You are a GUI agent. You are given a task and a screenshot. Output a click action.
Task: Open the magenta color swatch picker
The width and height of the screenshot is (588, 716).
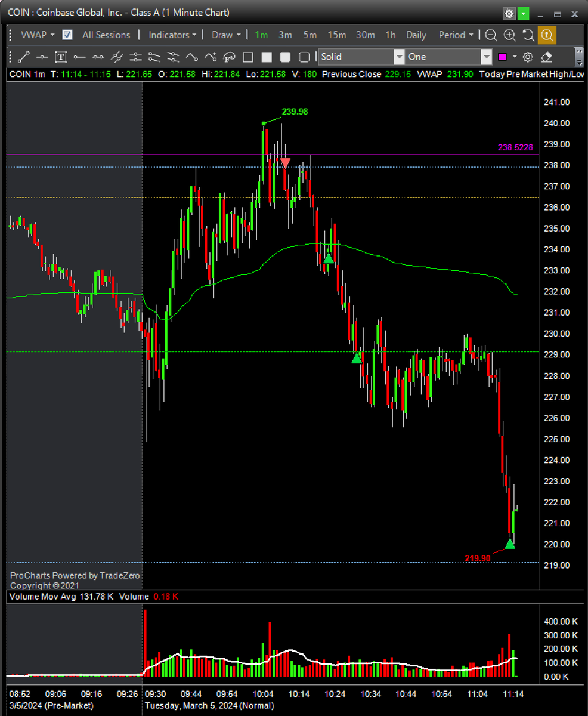click(x=502, y=57)
